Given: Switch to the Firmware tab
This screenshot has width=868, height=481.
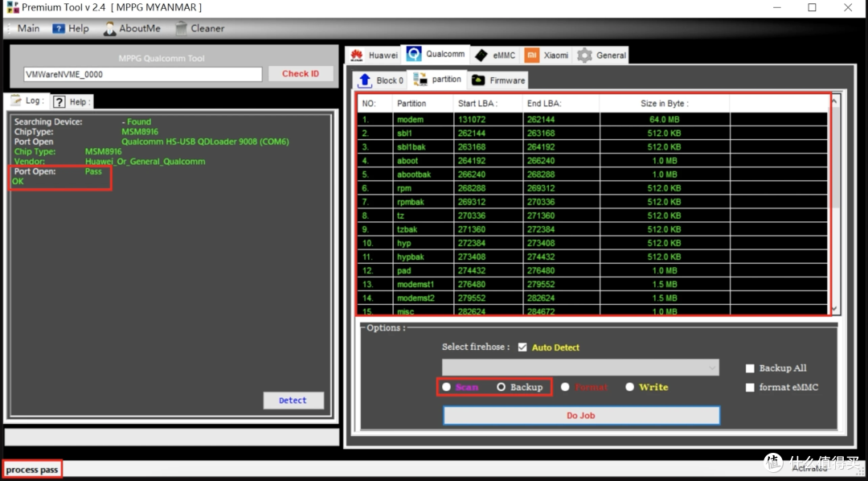Looking at the screenshot, I should (x=498, y=80).
